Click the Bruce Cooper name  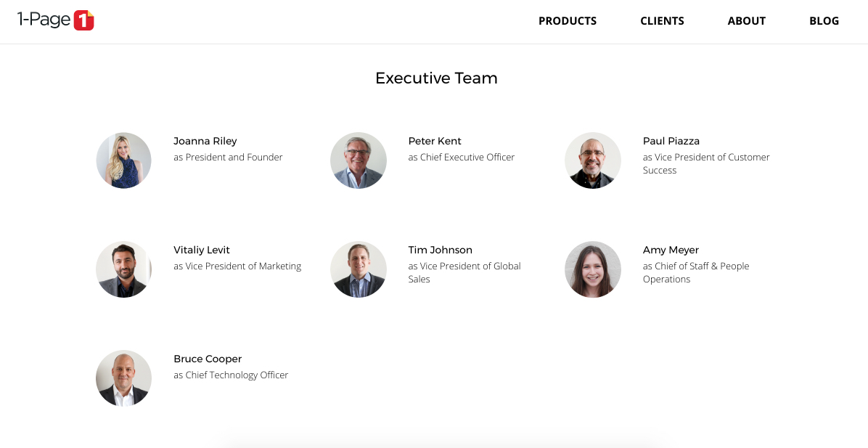208,359
